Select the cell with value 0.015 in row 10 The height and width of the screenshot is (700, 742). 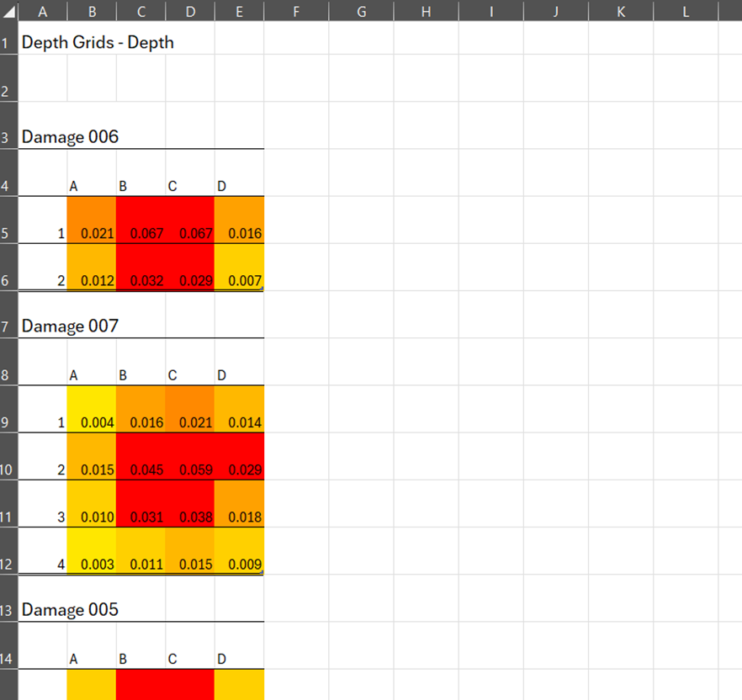coord(92,457)
